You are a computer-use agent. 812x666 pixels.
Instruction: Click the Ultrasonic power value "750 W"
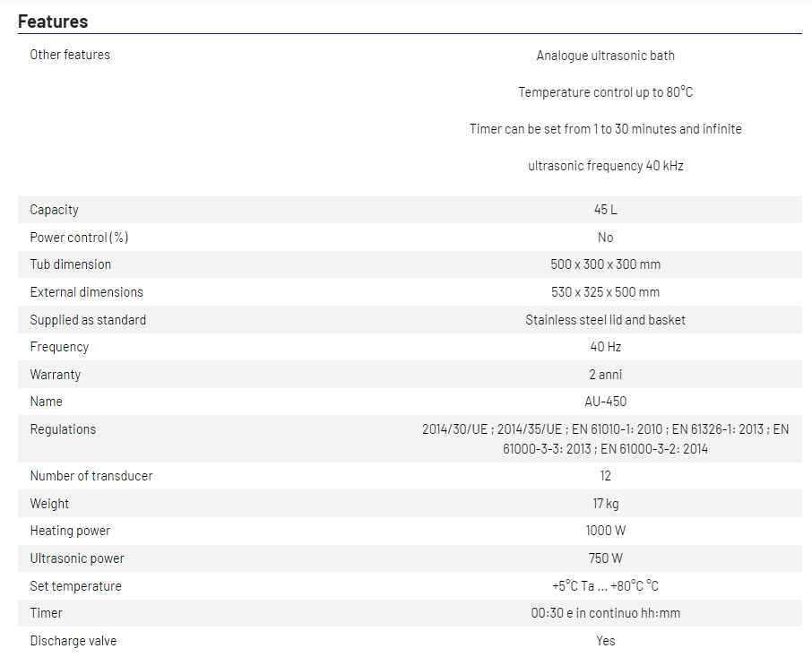click(x=606, y=558)
